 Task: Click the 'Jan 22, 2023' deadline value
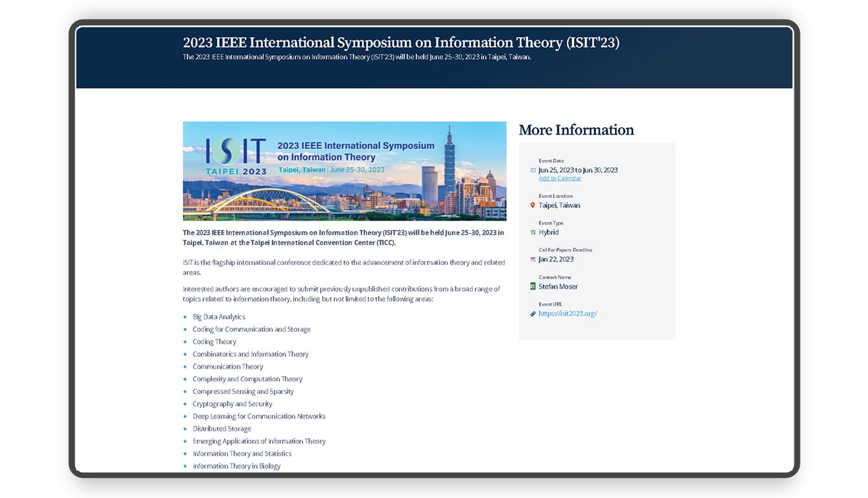coord(555,260)
